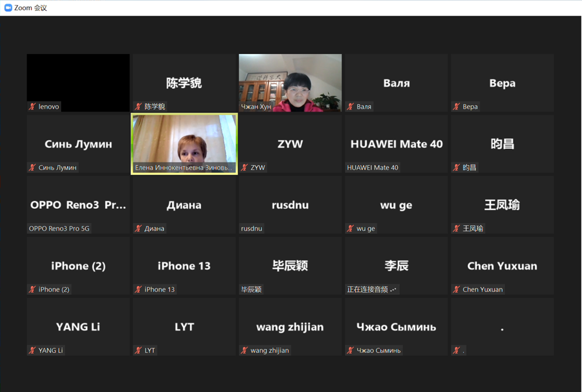
Task: Click the muted mic icon on lenovo tile
Action: pyautogui.click(x=33, y=107)
